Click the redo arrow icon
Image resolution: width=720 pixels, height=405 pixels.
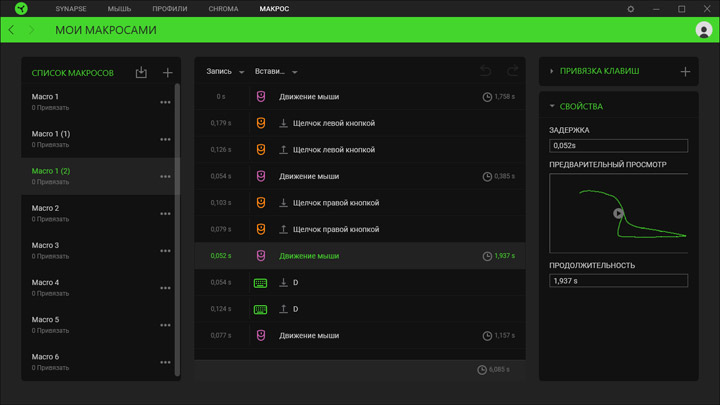[512, 71]
